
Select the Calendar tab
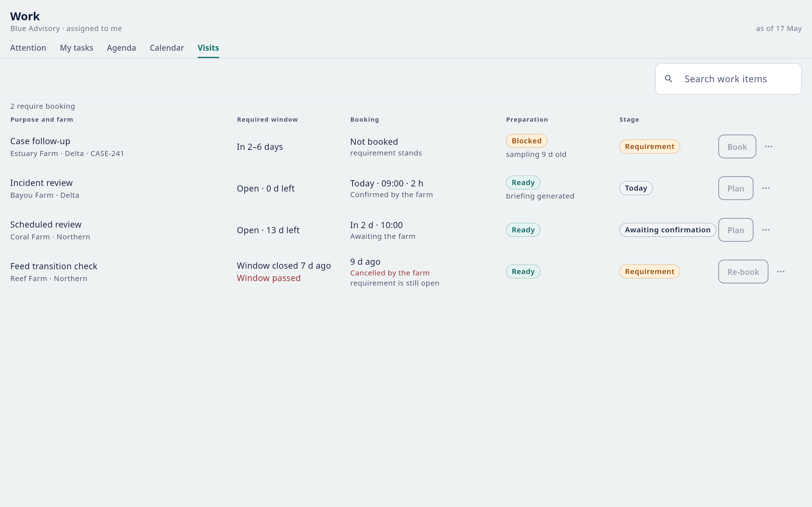tap(167, 48)
